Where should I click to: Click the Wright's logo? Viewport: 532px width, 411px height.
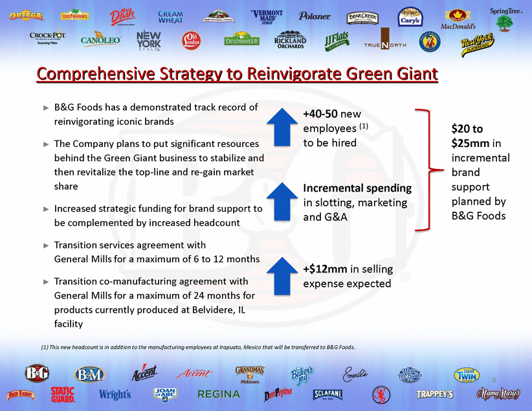coord(115,395)
